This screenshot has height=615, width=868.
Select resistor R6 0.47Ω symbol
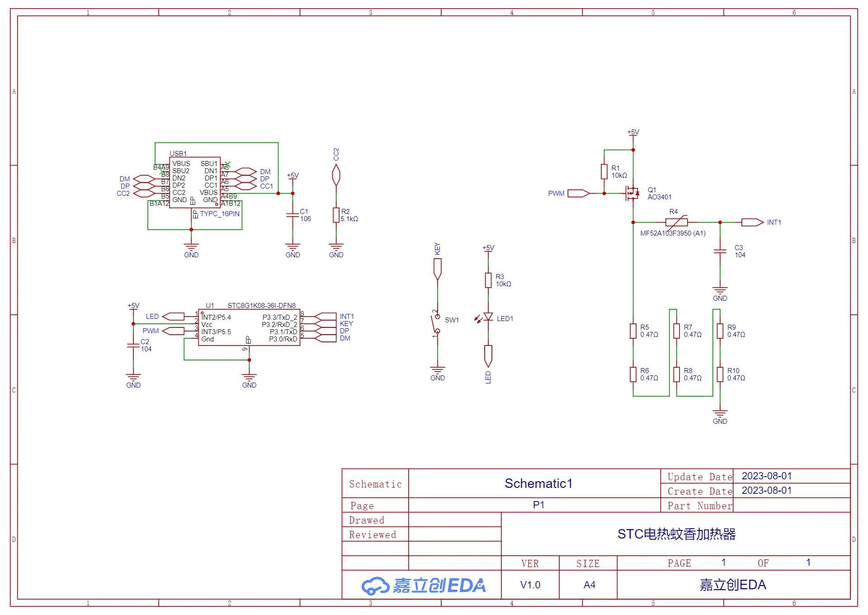click(x=633, y=374)
